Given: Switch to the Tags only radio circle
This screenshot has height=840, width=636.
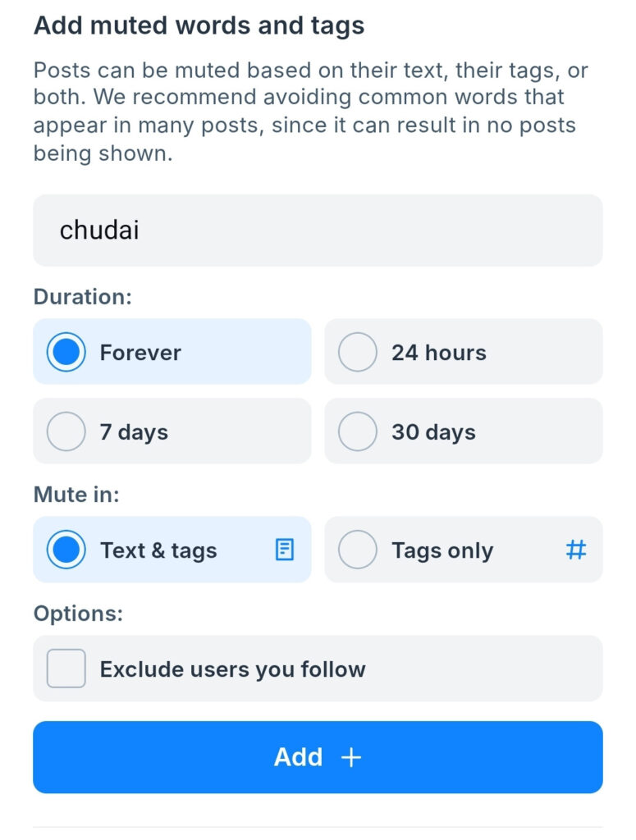Looking at the screenshot, I should pyautogui.click(x=358, y=550).
